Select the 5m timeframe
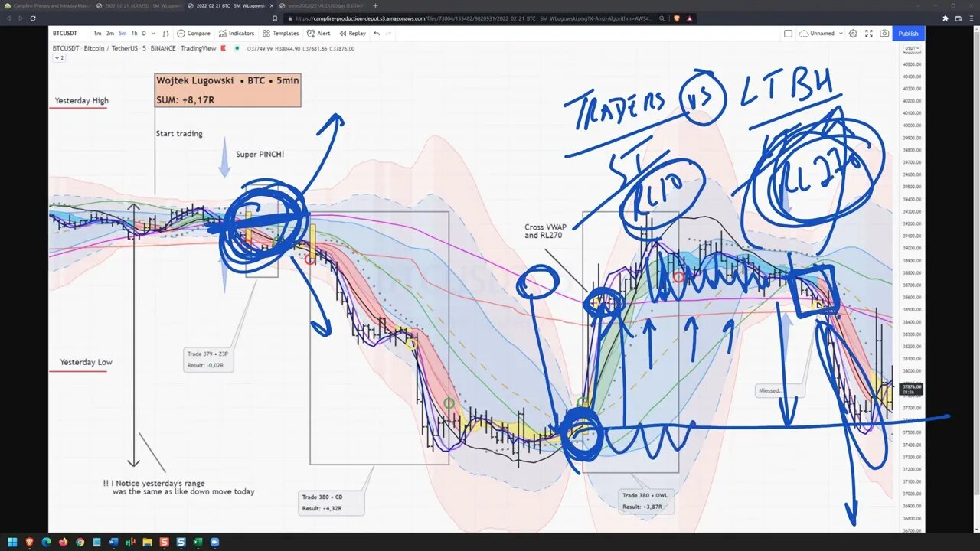980x551 pixels. click(122, 34)
